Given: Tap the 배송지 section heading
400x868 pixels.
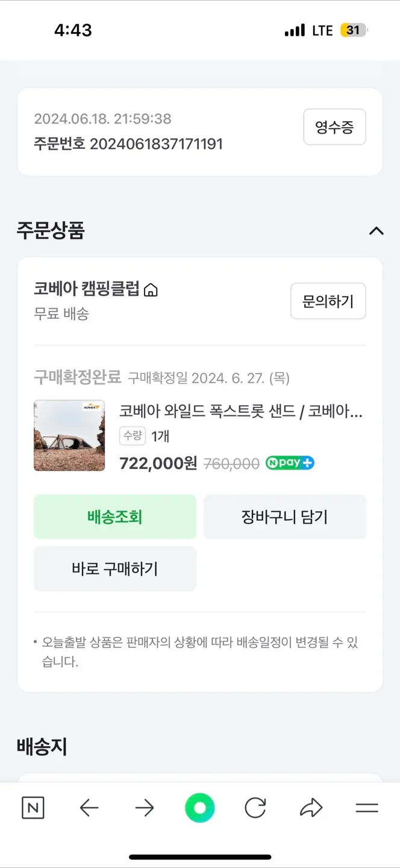Looking at the screenshot, I should (x=41, y=747).
